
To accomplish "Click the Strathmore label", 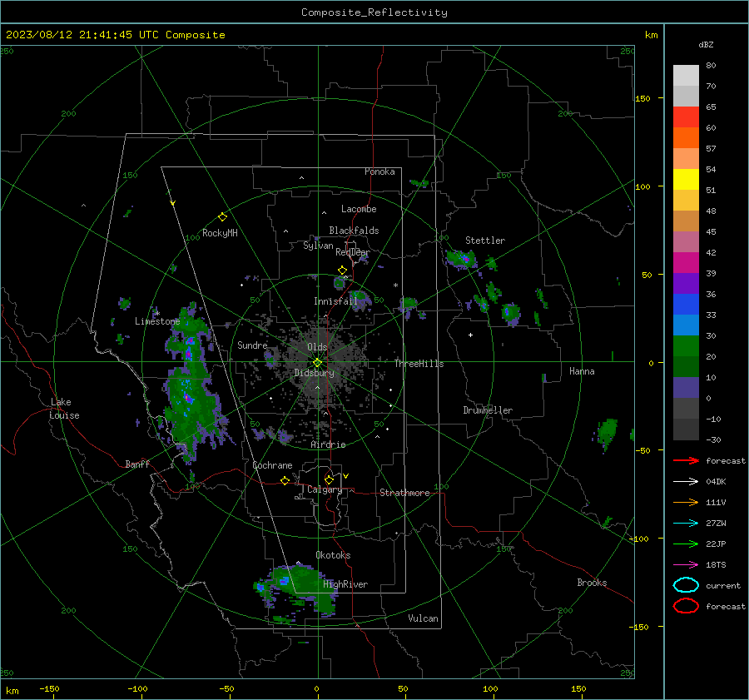I will (404, 493).
